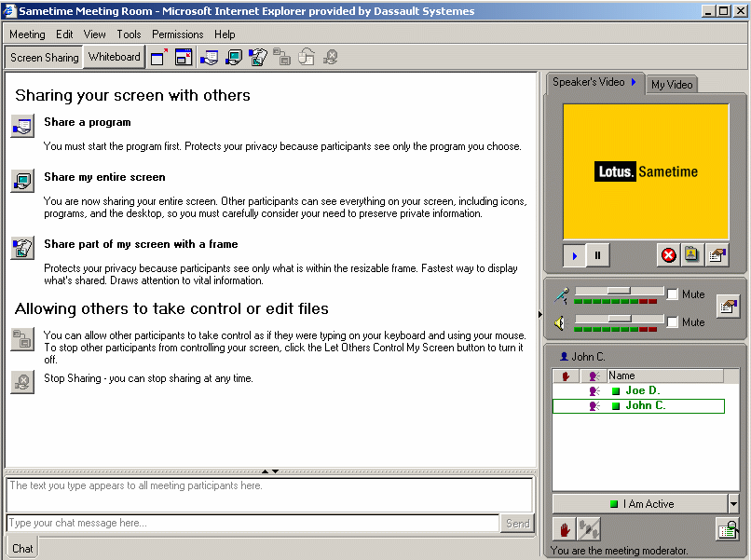Viewport: 751px width, 560px height.
Task: Click the chat transcript text area
Action: (x=269, y=495)
